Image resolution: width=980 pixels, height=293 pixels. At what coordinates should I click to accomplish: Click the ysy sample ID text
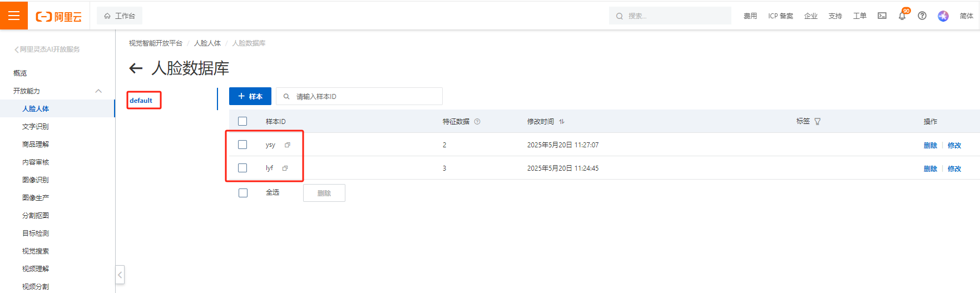point(270,145)
